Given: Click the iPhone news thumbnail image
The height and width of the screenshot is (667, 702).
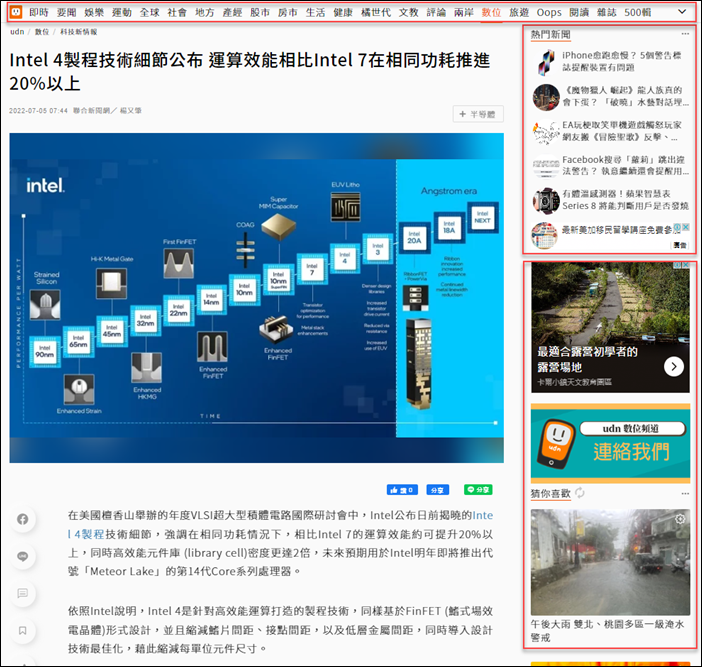Looking at the screenshot, I should pos(546,62).
